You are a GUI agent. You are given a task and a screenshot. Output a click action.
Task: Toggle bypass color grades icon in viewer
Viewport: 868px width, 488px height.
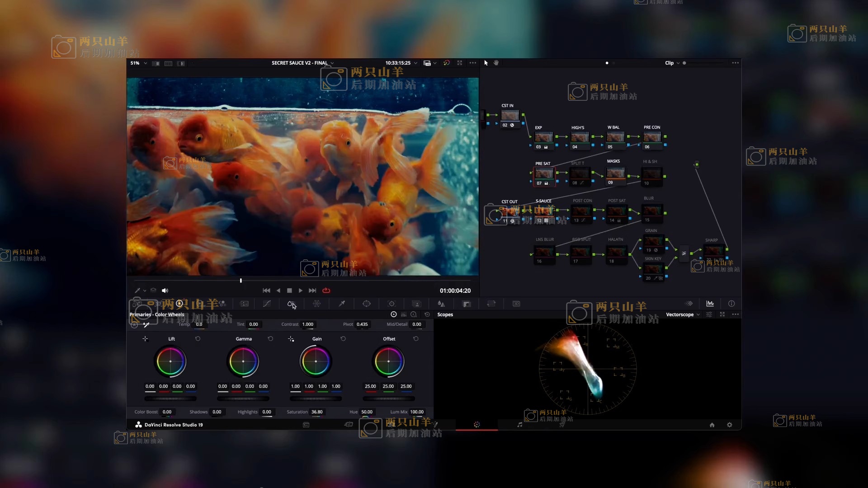tap(446, 63)
